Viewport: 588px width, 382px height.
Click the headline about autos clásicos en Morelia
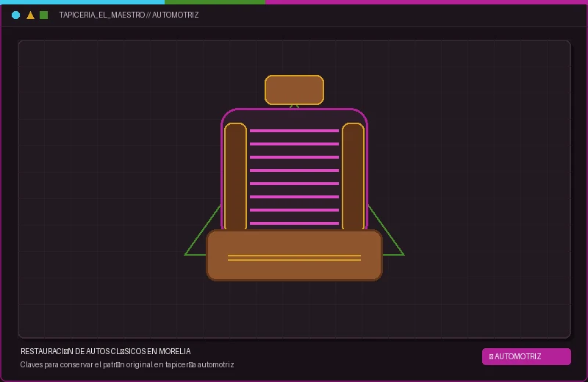105,351
